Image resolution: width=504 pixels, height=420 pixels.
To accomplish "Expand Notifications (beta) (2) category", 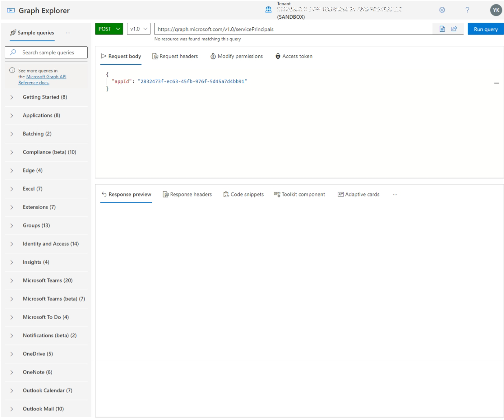I will pos(46,335).
